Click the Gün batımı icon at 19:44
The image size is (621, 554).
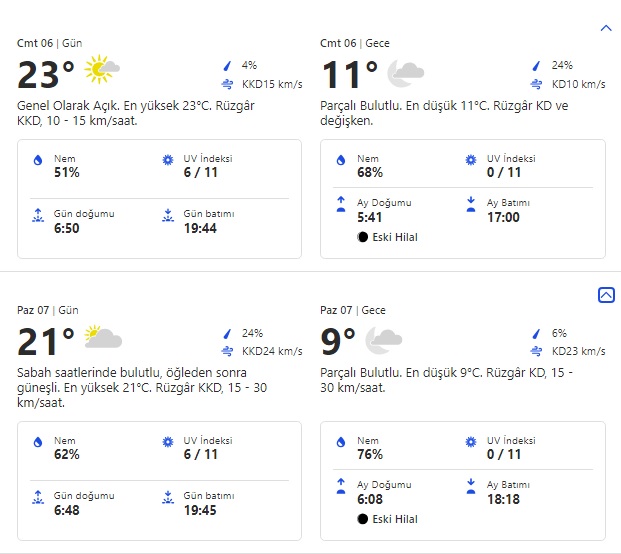click(x=167, y=215)
